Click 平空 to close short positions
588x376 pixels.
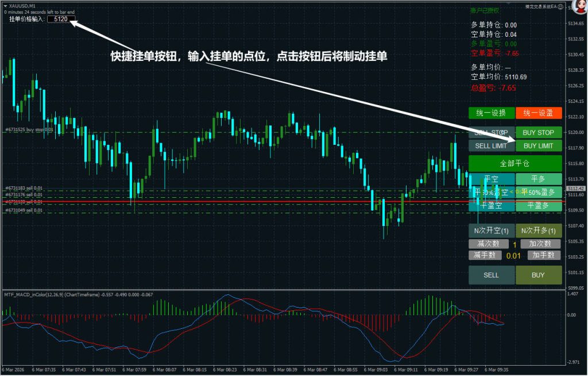tap(491, 179)
